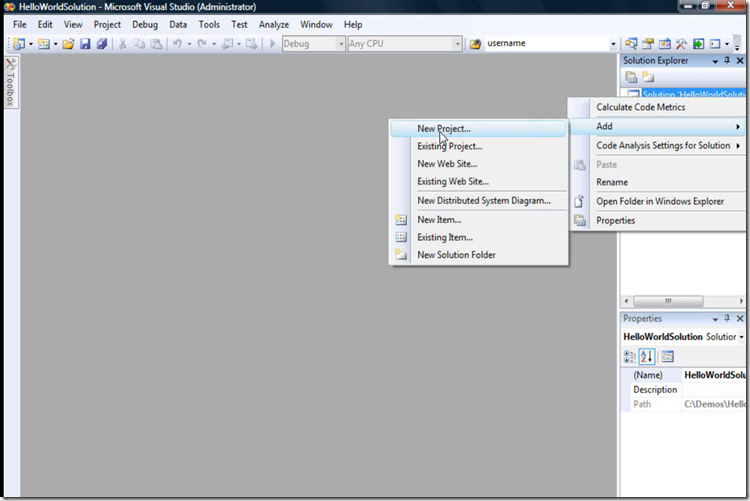
Task: Click Solution Explorer's Add New Solution Folder icon
Action: click(648, 77)
